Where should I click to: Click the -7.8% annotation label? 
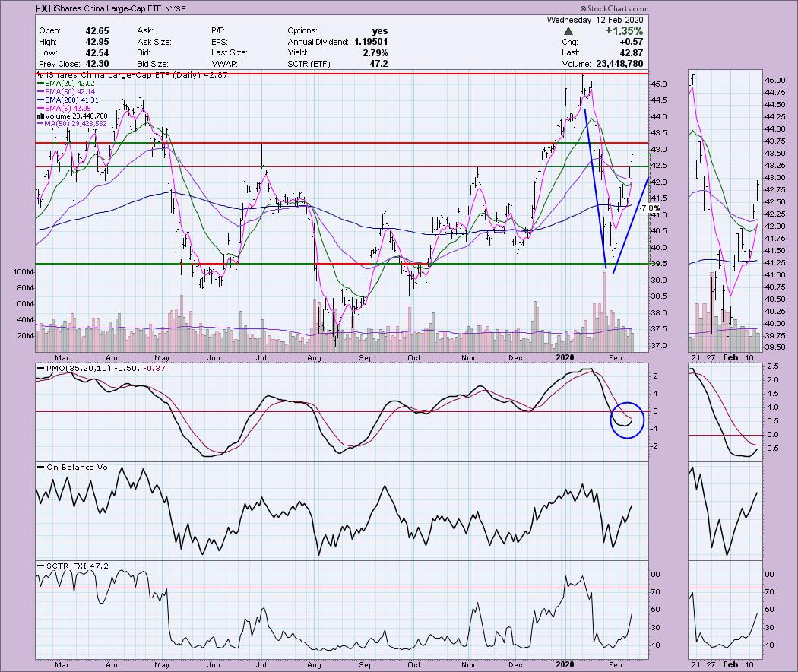tap(650, 208)
